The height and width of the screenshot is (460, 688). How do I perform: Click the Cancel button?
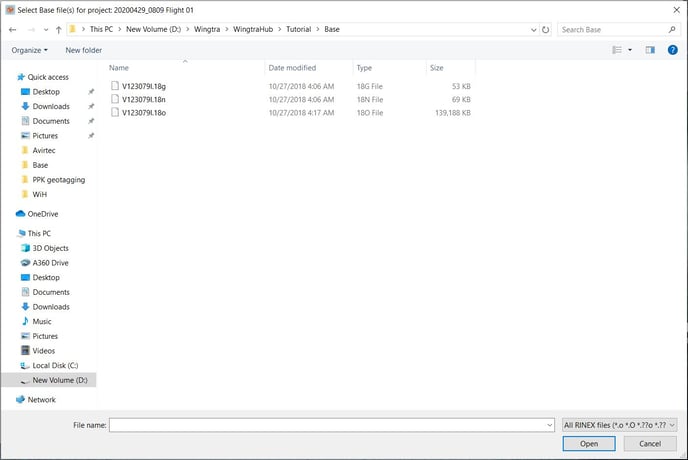click(649, 444)
